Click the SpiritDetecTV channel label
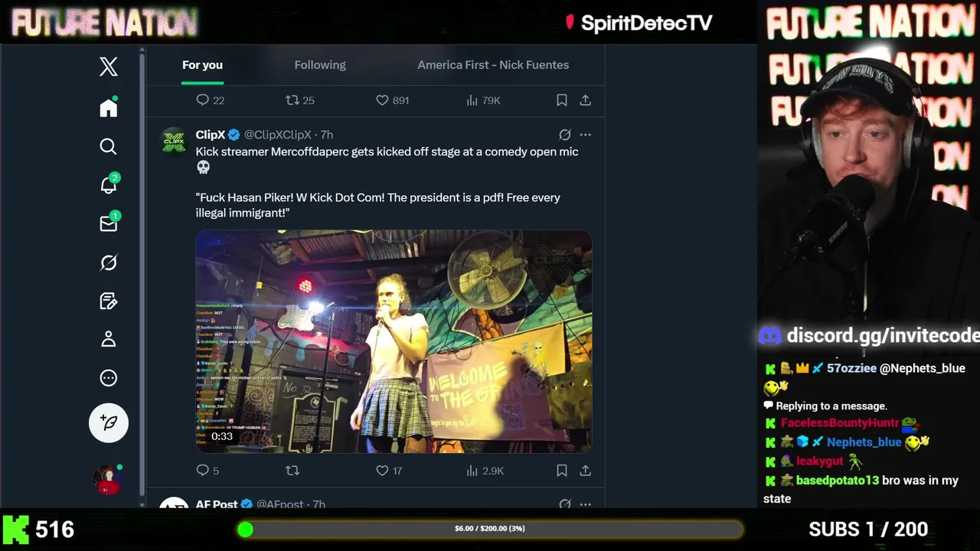The height and width of the screenshot is (551, 980). point(646,23)
